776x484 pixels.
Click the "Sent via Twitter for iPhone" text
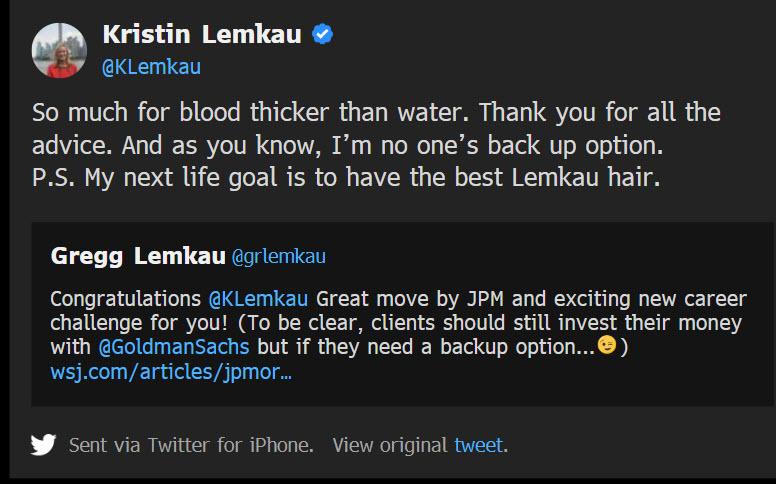click(191, 445)
